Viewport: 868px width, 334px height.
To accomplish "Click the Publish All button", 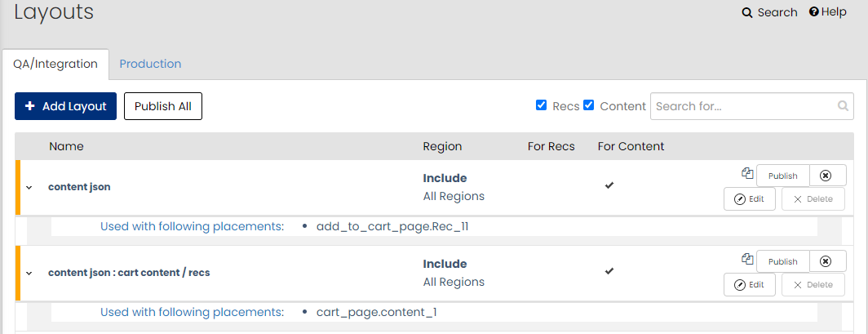I will (163, 106).
